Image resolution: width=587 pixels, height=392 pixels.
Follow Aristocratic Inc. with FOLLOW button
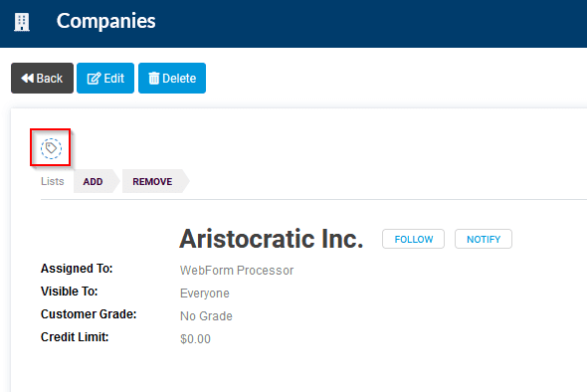(413, 239)
